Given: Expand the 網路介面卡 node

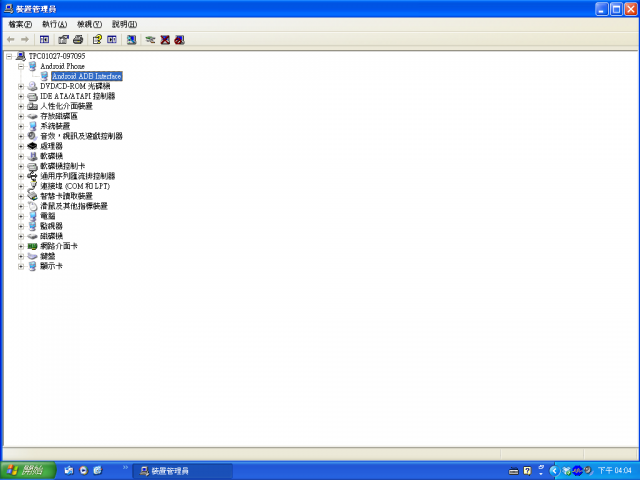Looking at the screenshot, I should click(21, 246).
